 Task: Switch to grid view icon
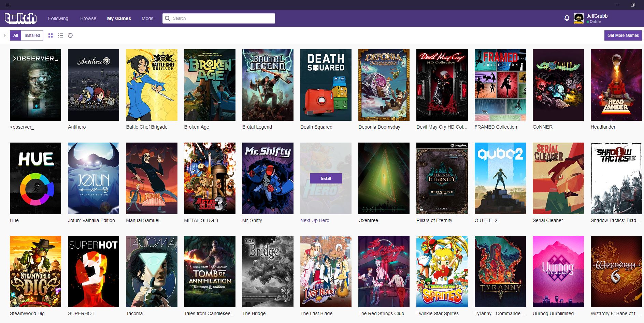tap(51, 35)
